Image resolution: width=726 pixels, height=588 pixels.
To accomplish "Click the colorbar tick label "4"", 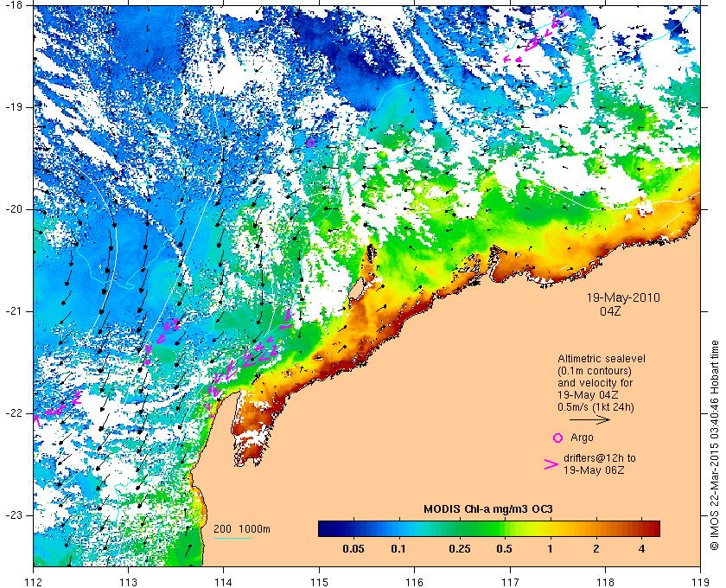I will click(641, 549).
